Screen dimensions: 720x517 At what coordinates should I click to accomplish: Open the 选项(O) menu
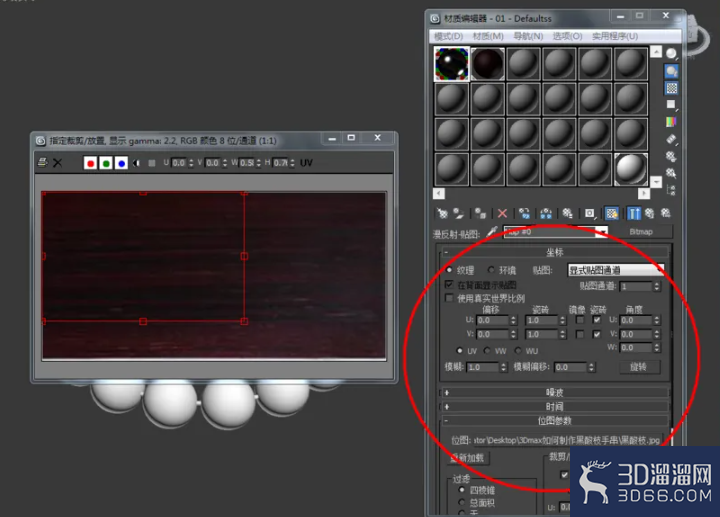click(x=568, y=36)
